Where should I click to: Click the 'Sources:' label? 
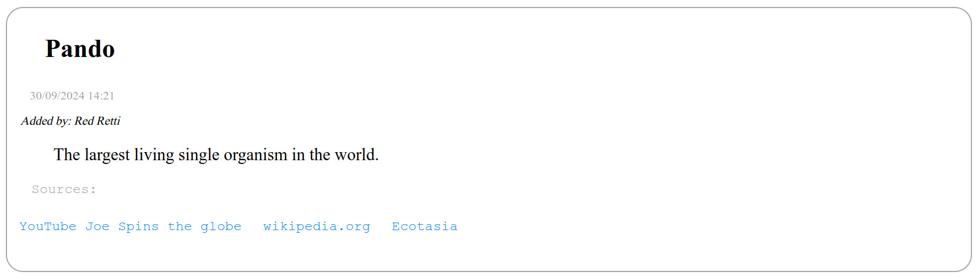tap(64, 189)
